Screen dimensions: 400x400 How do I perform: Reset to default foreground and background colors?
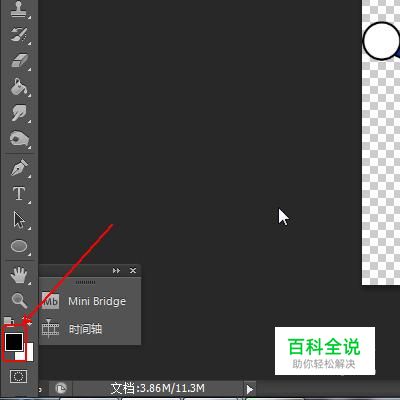[9, 321]
